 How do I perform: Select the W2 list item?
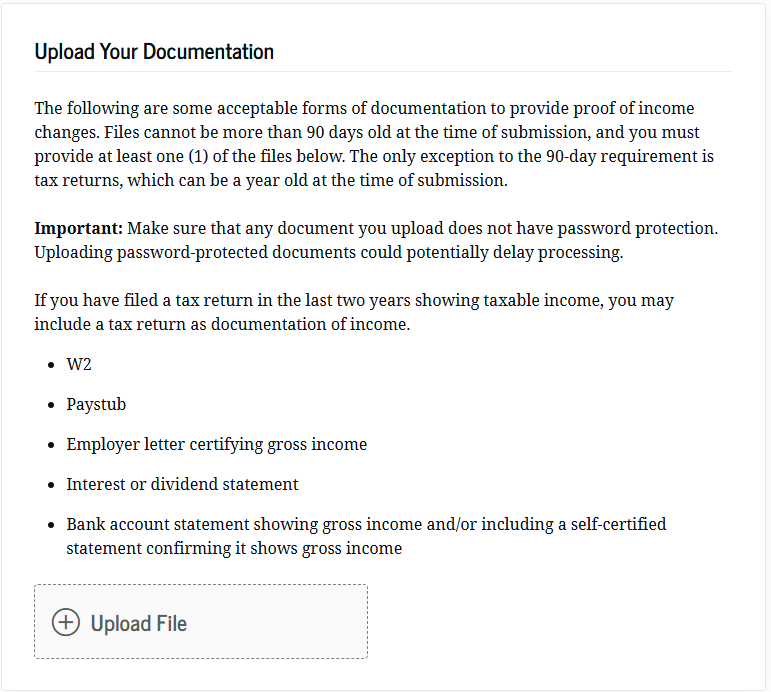79,364
